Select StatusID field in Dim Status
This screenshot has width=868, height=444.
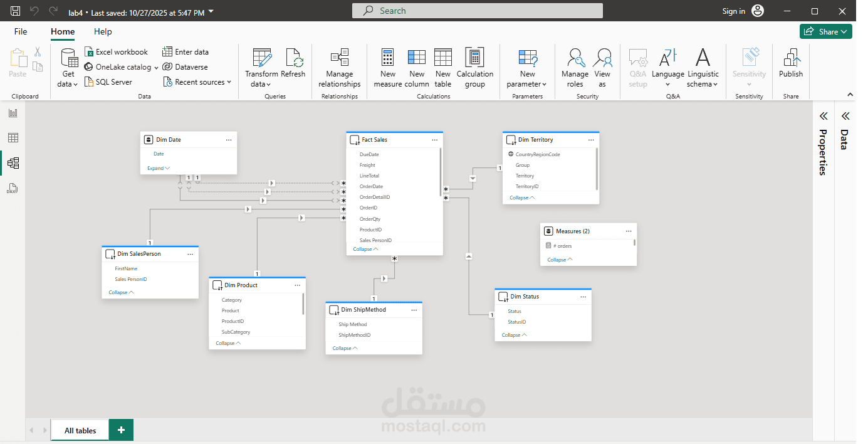(517, 322)
